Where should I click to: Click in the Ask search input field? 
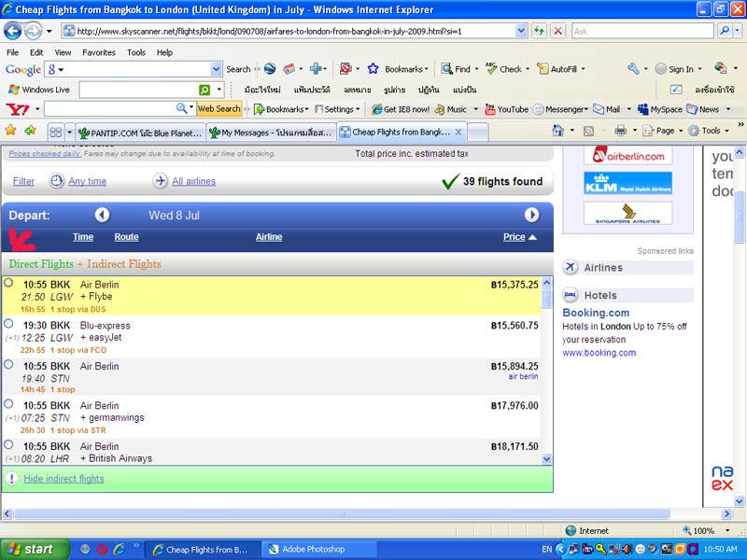[x=642, y=32]
